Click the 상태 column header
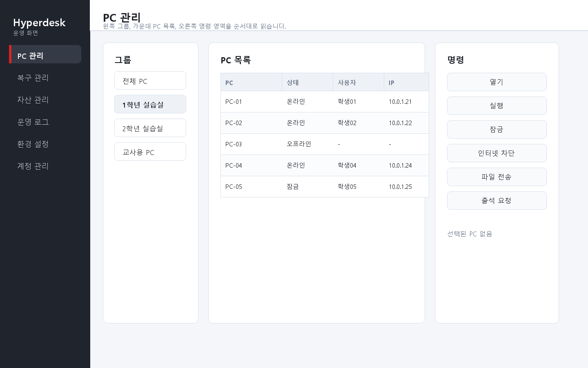Image resolution: width=588 pixels, height=368 pixels. pos(307,82)
